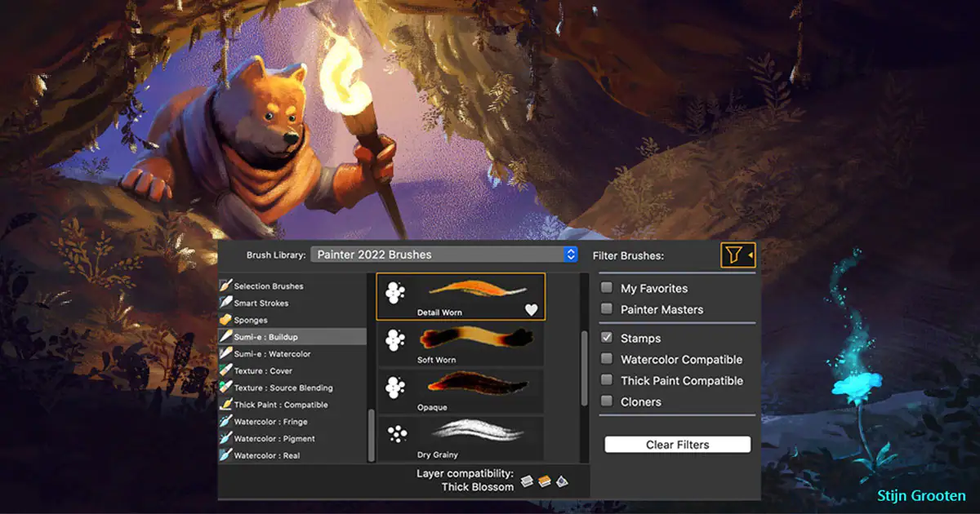This screenshot has height=514, width=980.
Task: Enable the My Favorites filter checkbox
Action: (x=607, y=288)
